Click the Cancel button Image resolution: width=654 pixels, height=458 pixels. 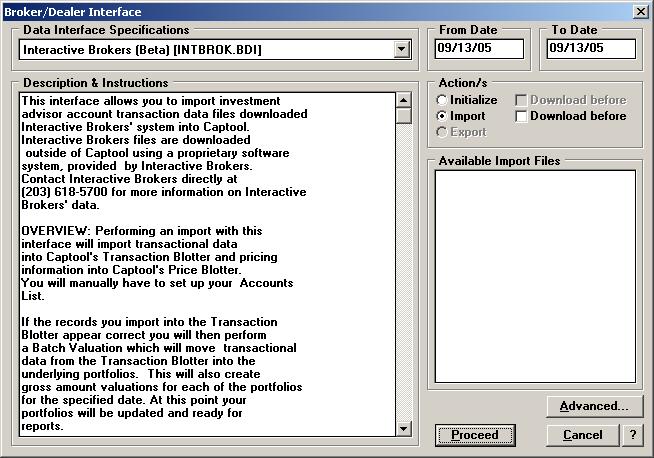coord(582,435)
